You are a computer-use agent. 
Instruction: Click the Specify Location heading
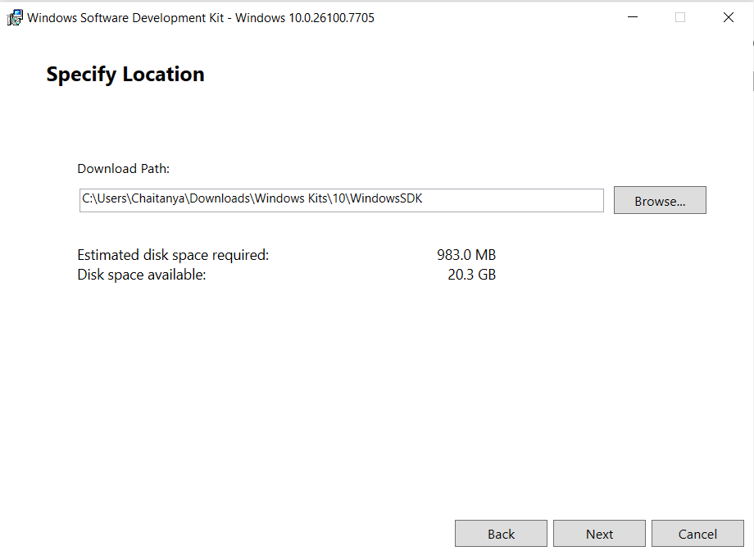tap(125, 74)
